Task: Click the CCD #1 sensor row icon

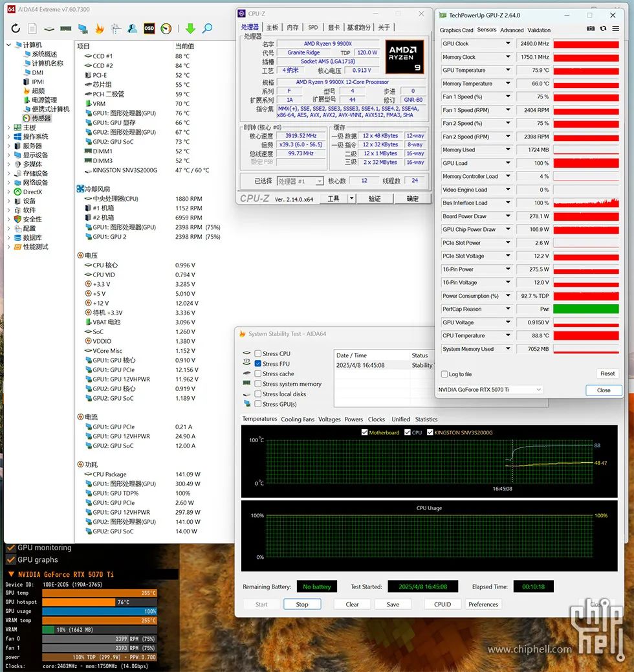Action: pos(88,56)
